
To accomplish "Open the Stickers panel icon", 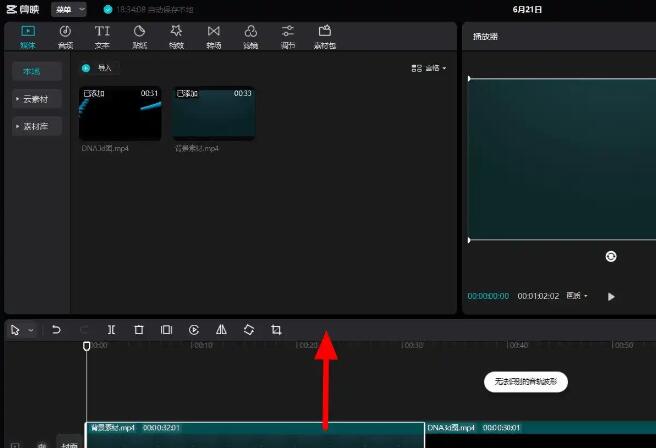I will [139, 36].
